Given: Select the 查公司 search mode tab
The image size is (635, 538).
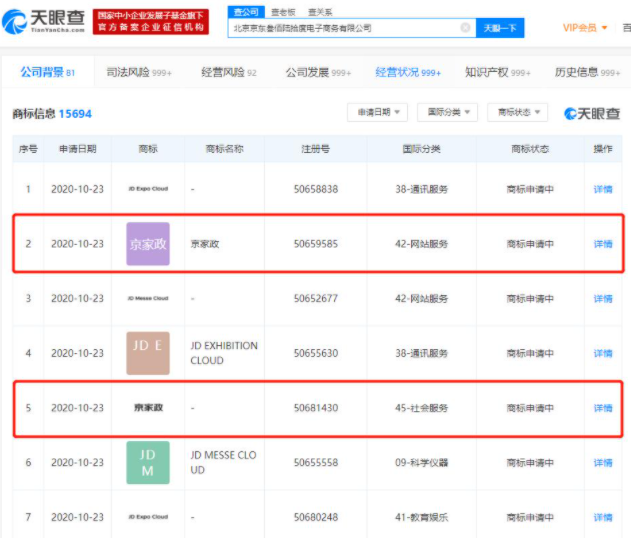Looking at the screenshot, I should [x=246, y=12].
